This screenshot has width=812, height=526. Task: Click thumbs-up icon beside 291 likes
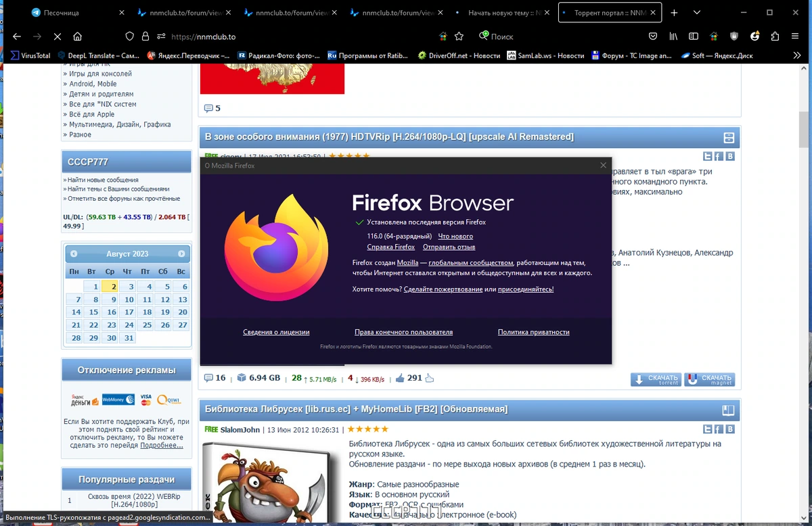[x=400, y=378]
